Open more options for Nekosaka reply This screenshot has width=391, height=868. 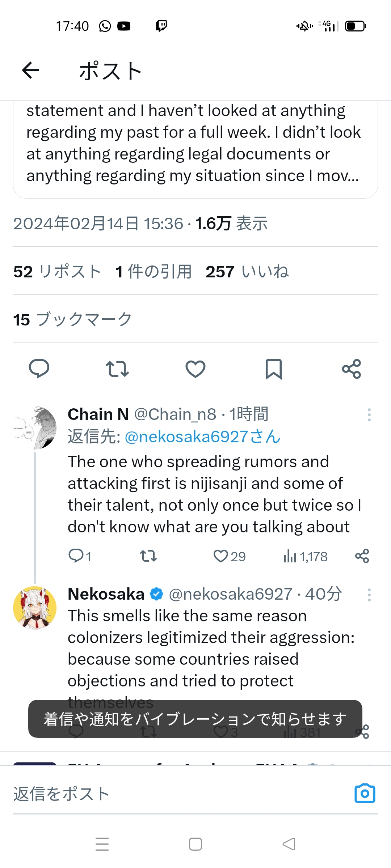click(369, 595)
